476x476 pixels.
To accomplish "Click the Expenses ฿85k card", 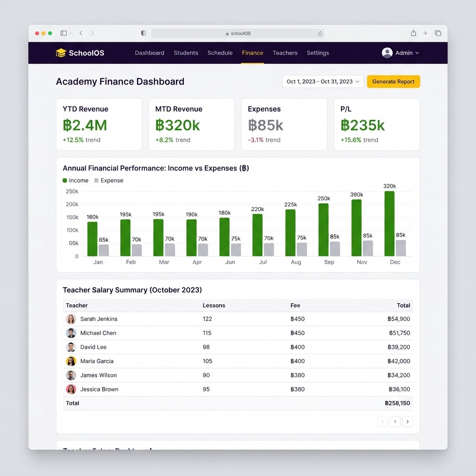I will pyautogui.click(x=284, y=124).
